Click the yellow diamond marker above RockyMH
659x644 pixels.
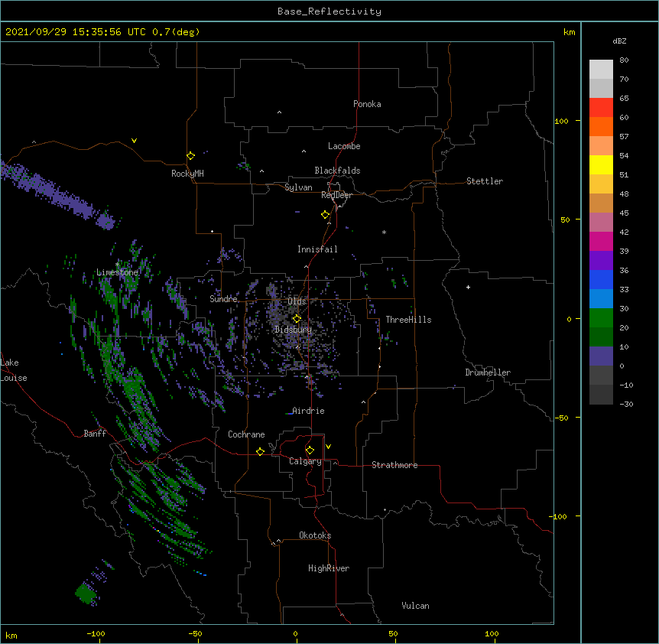click(x=190, y=156)
